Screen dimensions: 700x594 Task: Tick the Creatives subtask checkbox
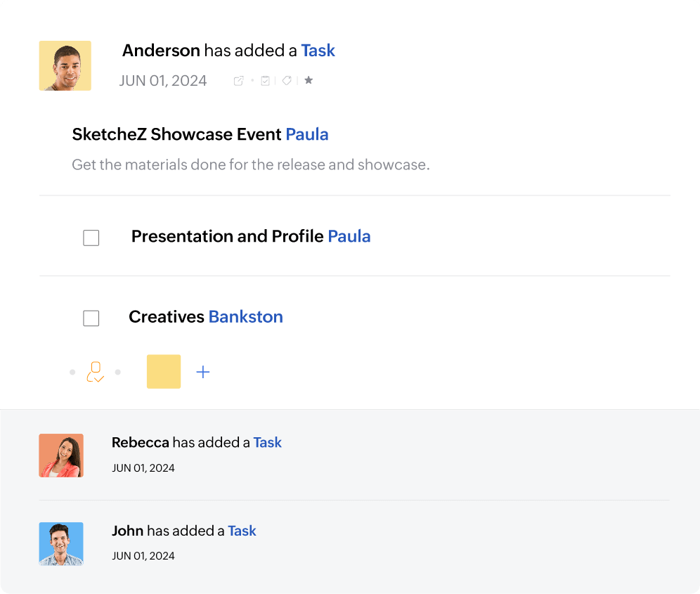pos(91,318)
